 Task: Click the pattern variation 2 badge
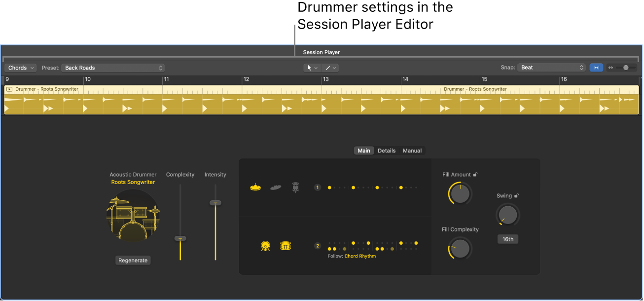point(318,246)
